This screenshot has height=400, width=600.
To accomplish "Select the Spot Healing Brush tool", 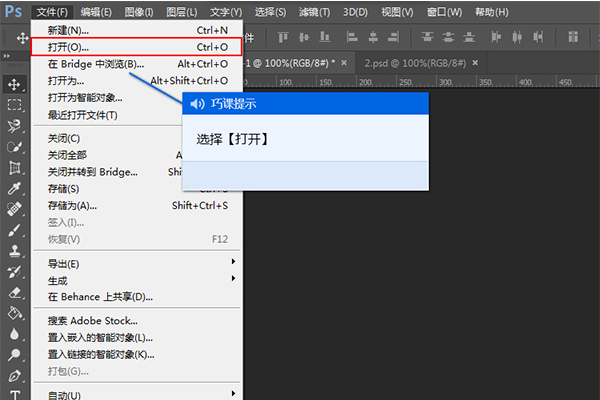I will (15, 209).
